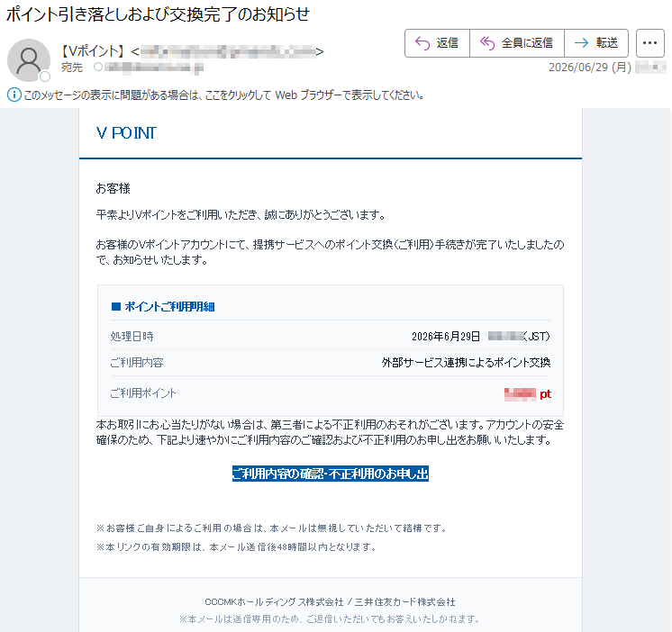The height and width of the screenshot is (632, 672).
Task: Click the 送信専用 footer notice line
Action: click(x=330, y=618)
